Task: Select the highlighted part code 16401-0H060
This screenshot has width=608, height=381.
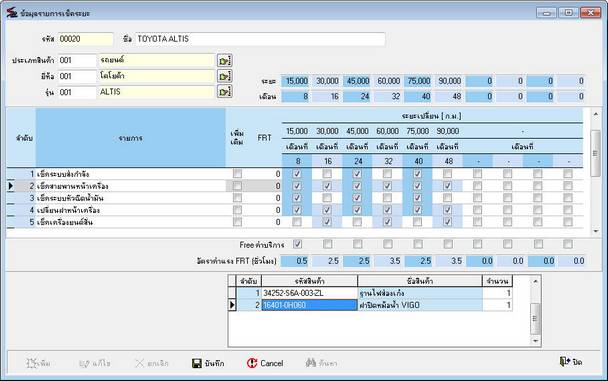Action: click(309, 305)
